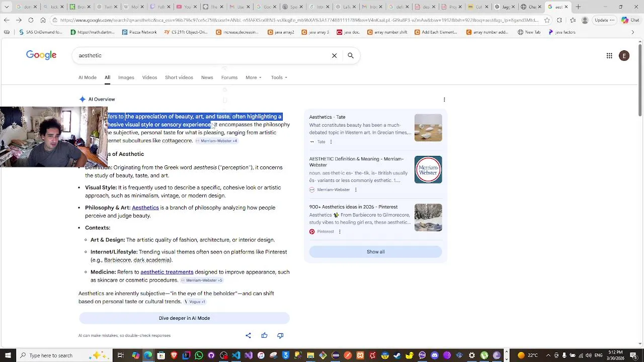Open Task View on the taskbar
Viewport: 644px width, 362px height.
coord(121,355)
